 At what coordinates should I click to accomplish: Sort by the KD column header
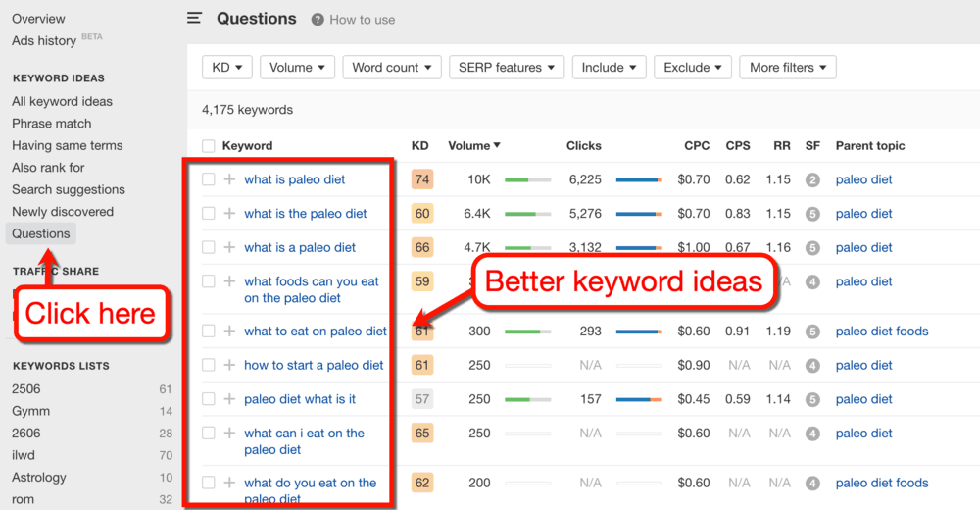pos(420,146)
